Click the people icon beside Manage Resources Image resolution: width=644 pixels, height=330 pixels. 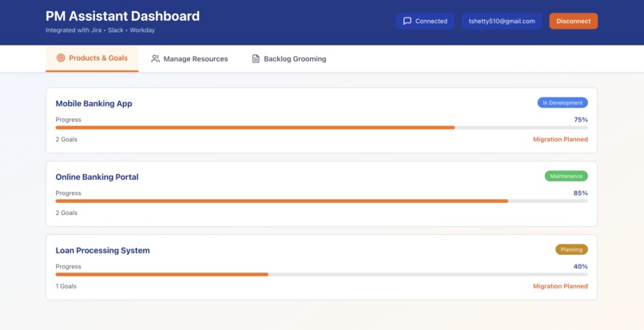point(155,59)
